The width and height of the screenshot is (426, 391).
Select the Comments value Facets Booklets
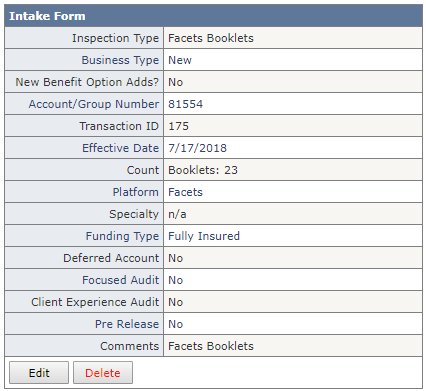coord(211,346)
